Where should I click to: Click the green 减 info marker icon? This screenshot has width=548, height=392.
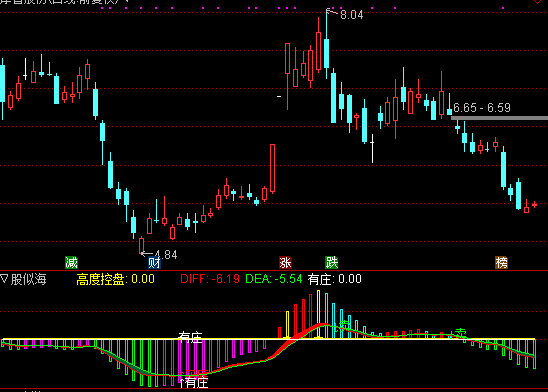coord(71,262)
